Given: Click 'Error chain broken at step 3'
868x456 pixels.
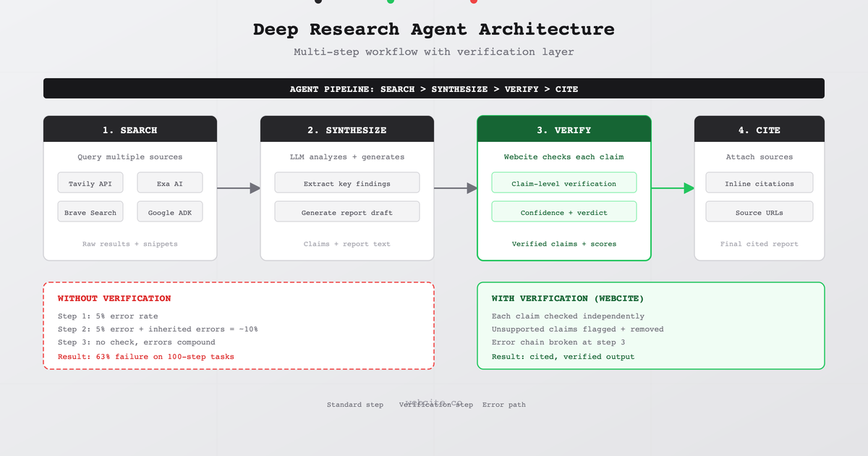Looking at the screenshot, I should point(558,342).
